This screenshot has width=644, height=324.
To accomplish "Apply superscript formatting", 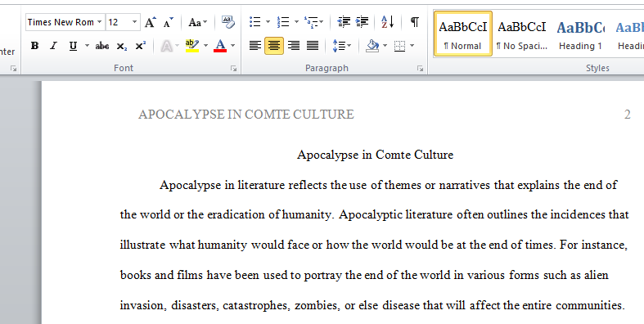I will pyautogui.click(x=140, y=46).
